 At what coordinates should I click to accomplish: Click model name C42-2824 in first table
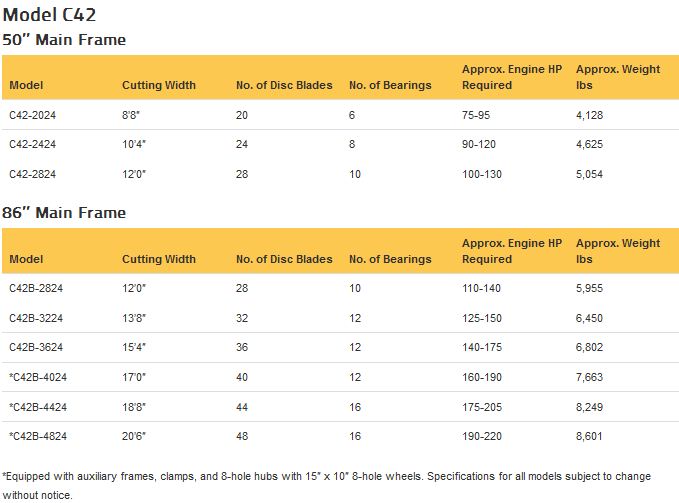(32, 174)
